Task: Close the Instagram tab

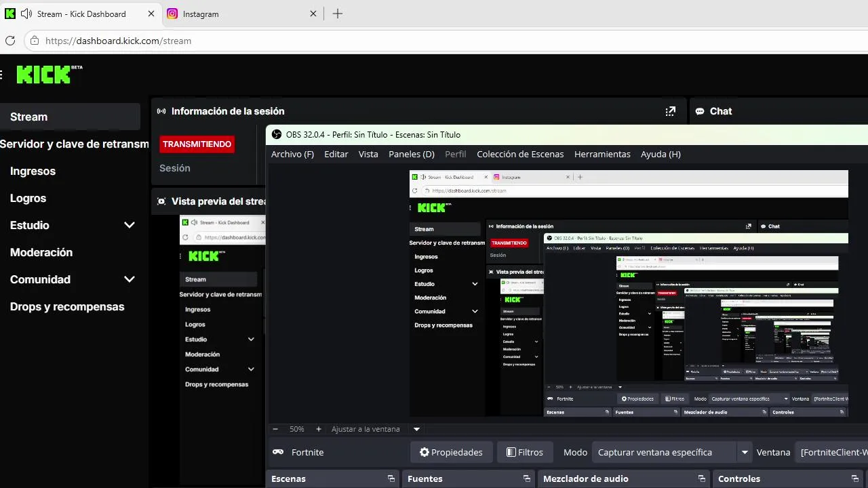Action: point(313,14)
